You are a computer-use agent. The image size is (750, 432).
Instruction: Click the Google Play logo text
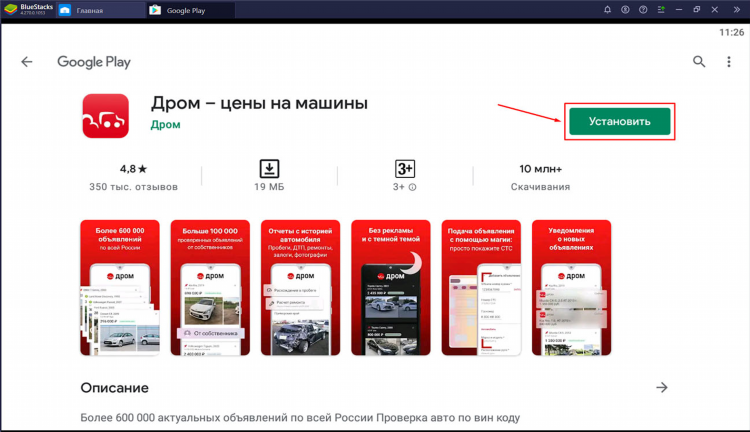pyautogui.click(x=94, y=62)
